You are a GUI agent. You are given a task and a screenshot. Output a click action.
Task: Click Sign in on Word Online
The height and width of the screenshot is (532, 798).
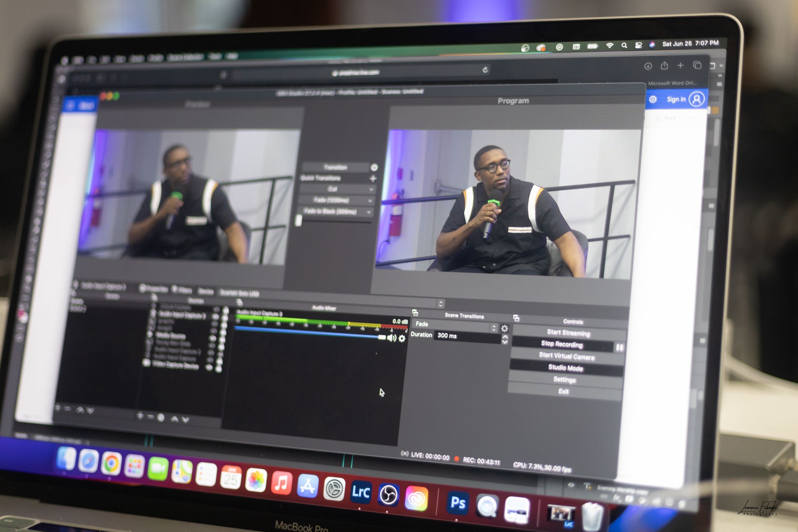(676, 99)
